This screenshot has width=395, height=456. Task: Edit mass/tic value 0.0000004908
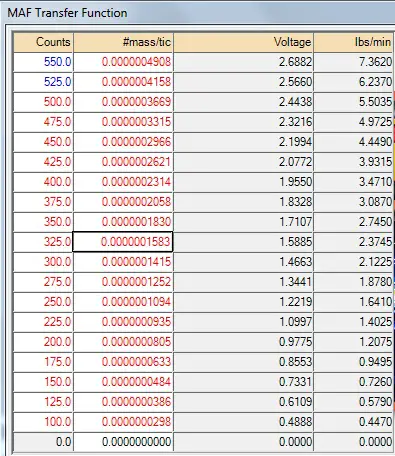pyautogui.click(x=123, y=62)
